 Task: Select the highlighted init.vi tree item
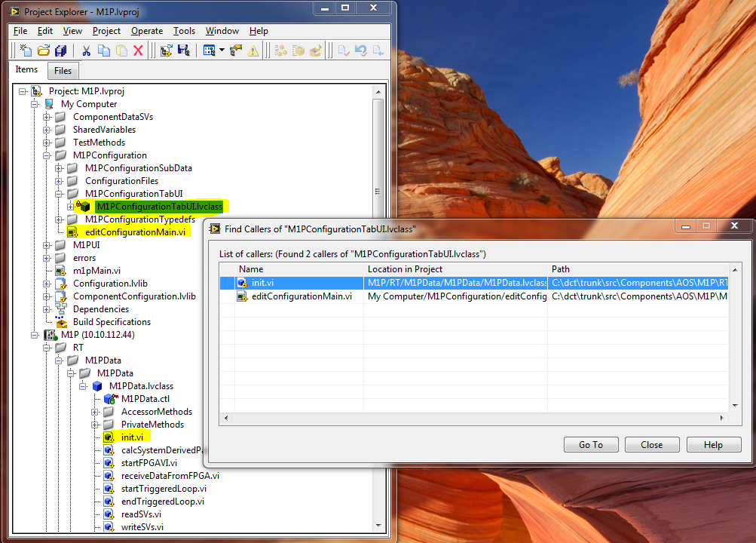pyautogui.click(x=132, y=437)
